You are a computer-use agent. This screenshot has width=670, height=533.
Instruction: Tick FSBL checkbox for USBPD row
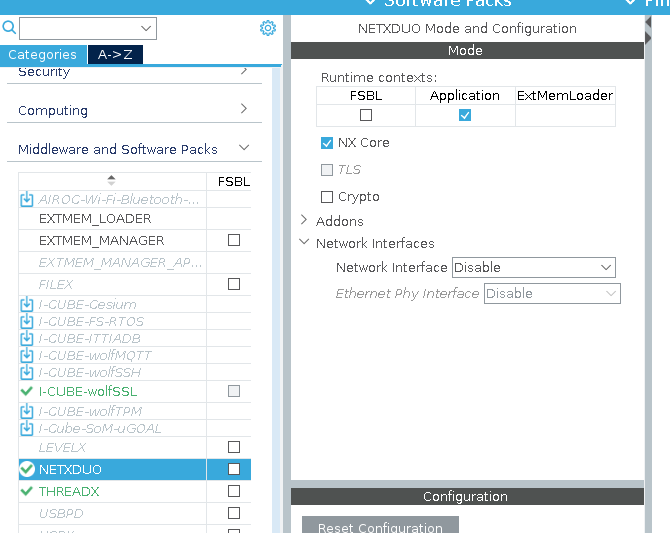234,513
